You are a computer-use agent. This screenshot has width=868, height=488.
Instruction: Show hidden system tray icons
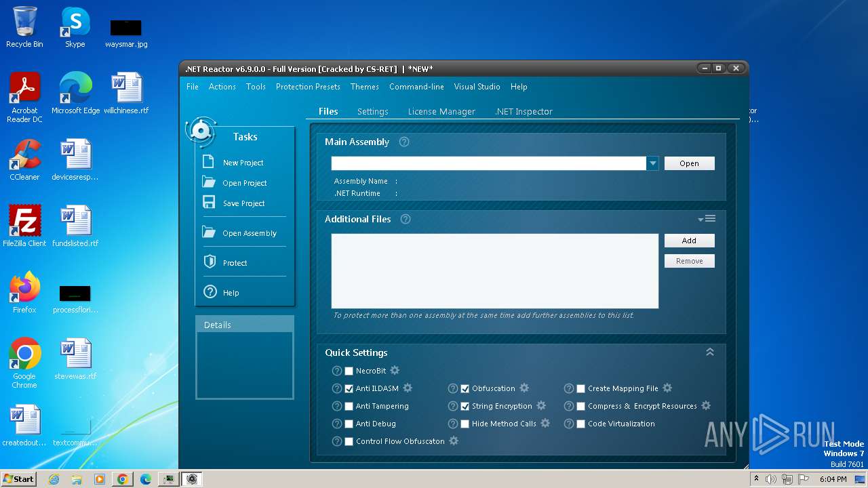756,479
